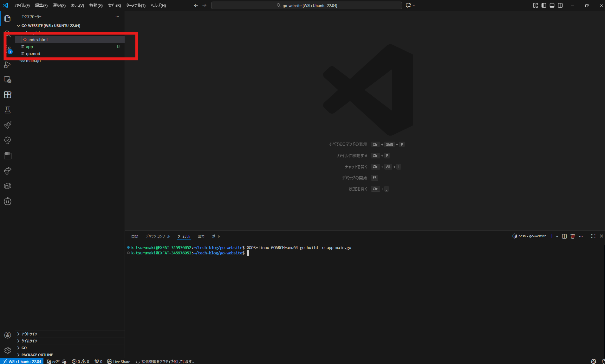Click the 拡張機能をアクティブ化しています status message
605x364 pixels.
coord(165,361)
